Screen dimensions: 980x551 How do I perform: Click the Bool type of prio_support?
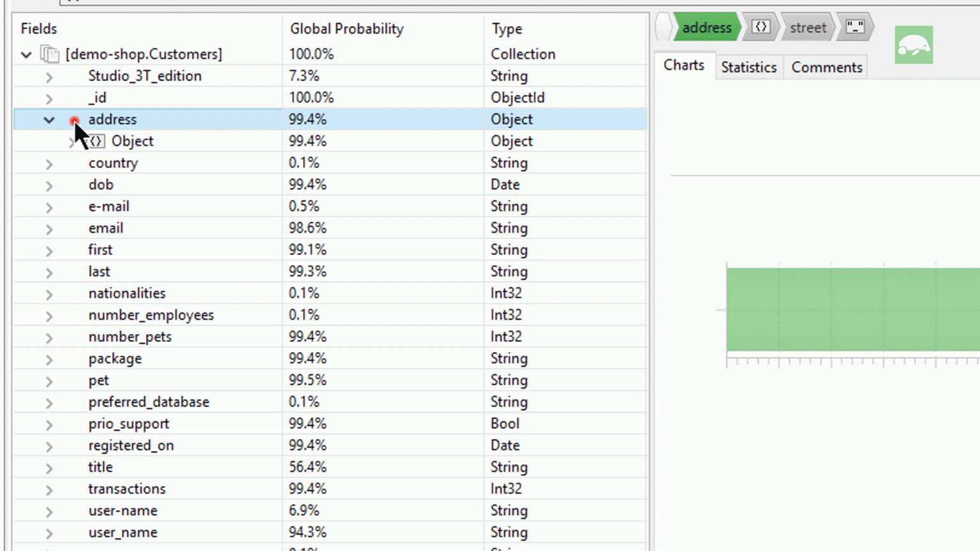point(505,423)
